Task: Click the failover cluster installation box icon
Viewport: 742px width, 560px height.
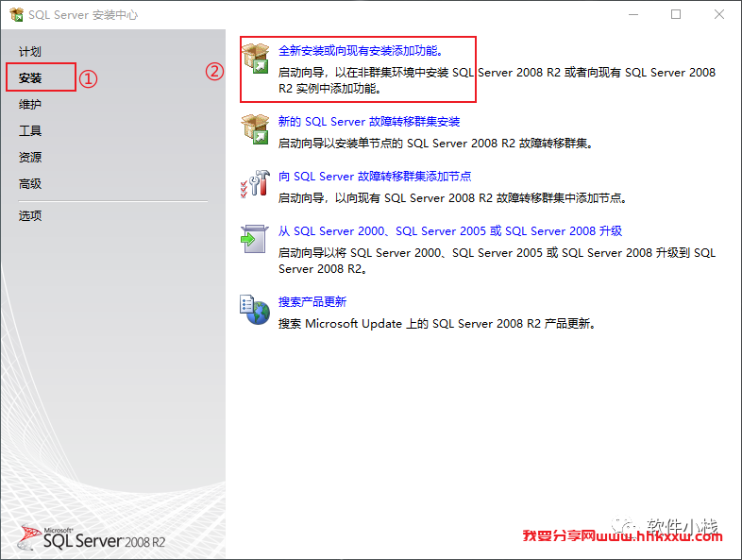Action: (x=256, y=128)
